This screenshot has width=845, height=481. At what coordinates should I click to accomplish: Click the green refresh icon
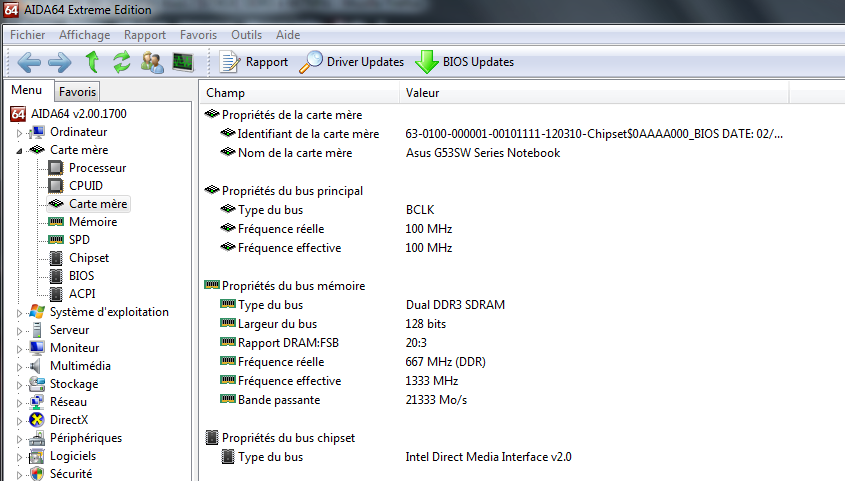click(x=122, y=62)
